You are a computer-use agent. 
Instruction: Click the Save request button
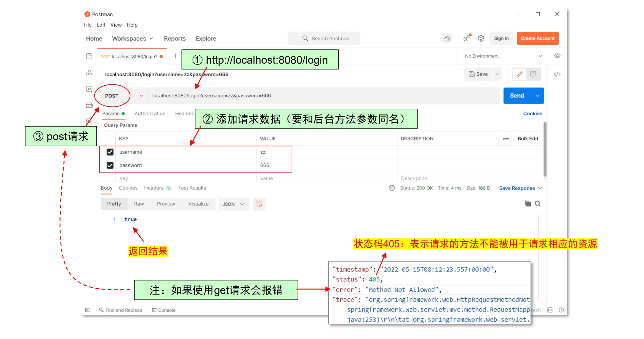pyautogui.click(x=478, y=74)
